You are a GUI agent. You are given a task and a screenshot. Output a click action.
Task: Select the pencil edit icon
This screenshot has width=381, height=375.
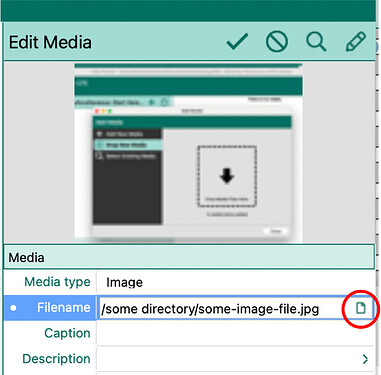[x=356, y=42]
